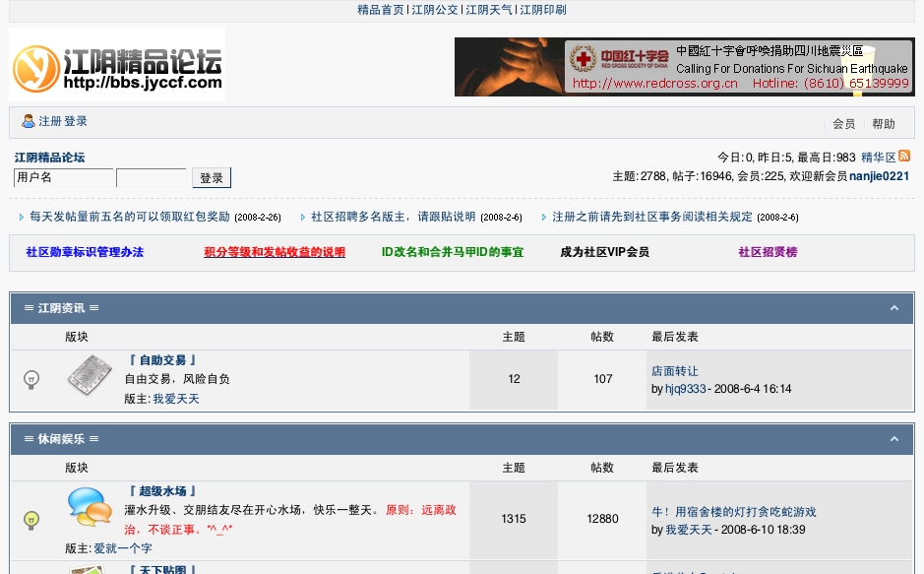Open 注册之前请先到社区事务 announcement
Viewport: 924px width, 574px height.
(651, 217)
